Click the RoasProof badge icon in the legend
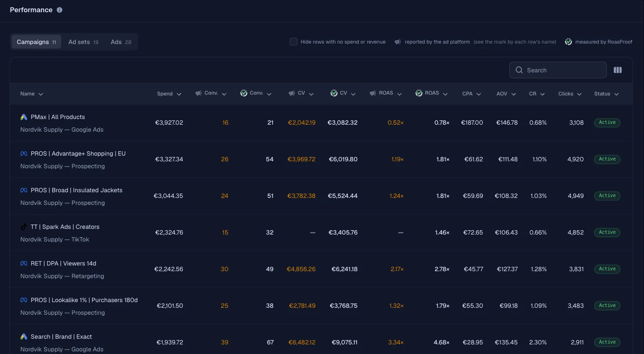Viewport: 644px width, 354px height. (x=568, y=42)
